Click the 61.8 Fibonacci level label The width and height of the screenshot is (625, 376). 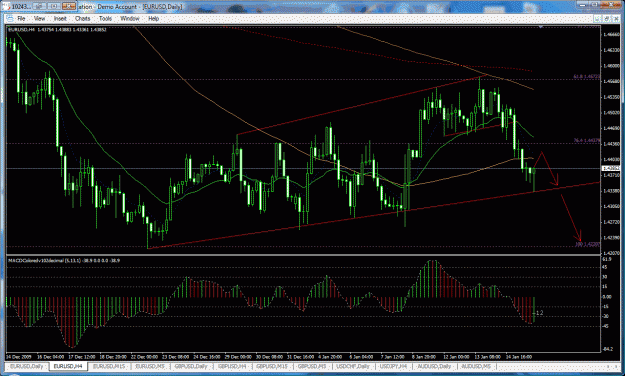point(586,76)
